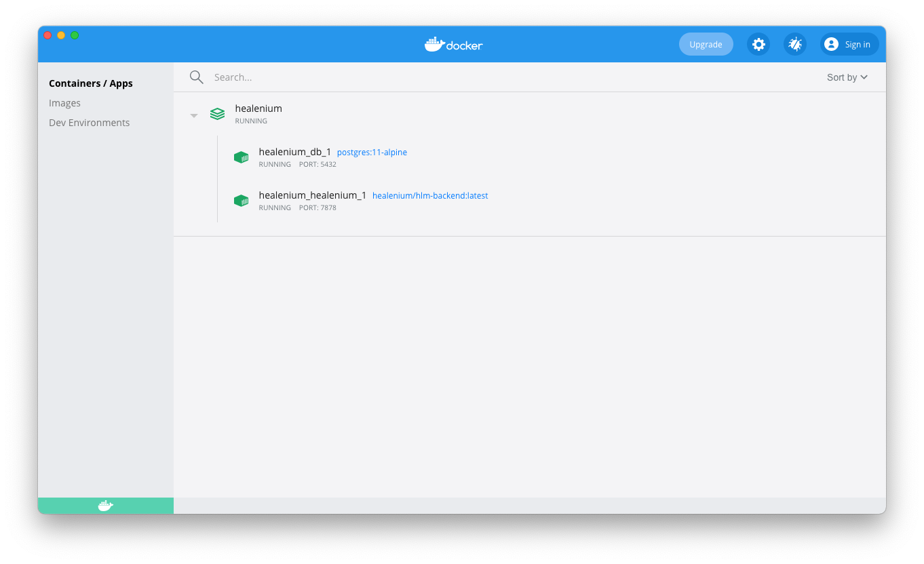The width and height of the screenshot is (924, 564).
Task: Open the Troubleshoot bug icon in the header
Action: 794,43
